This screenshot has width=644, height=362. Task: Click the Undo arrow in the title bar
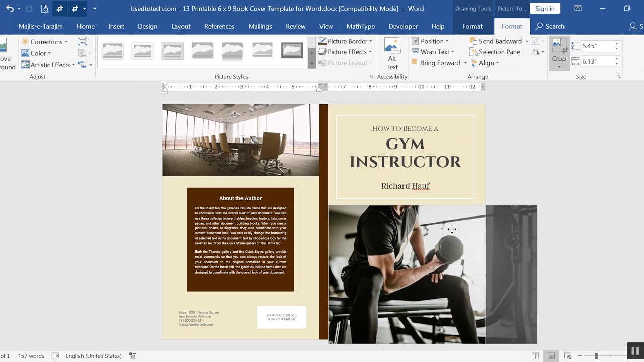pos(9,9)
